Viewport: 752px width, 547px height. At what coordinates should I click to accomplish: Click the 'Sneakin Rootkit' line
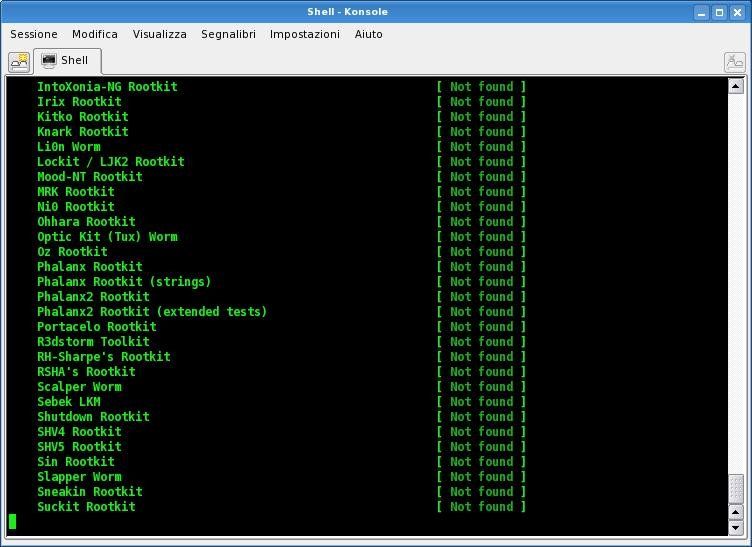click(x=90, y=492)
